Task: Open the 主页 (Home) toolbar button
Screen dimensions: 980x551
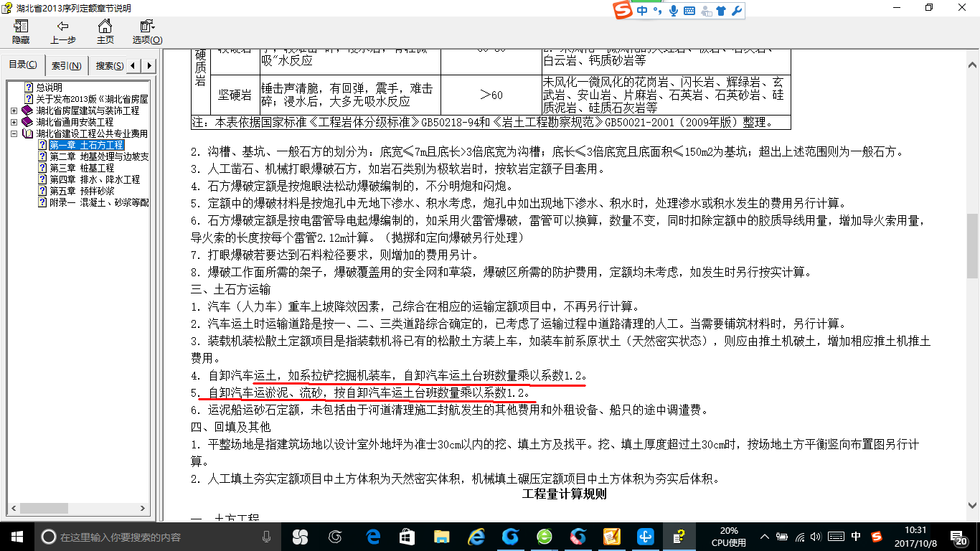Action: click(105, 32)
